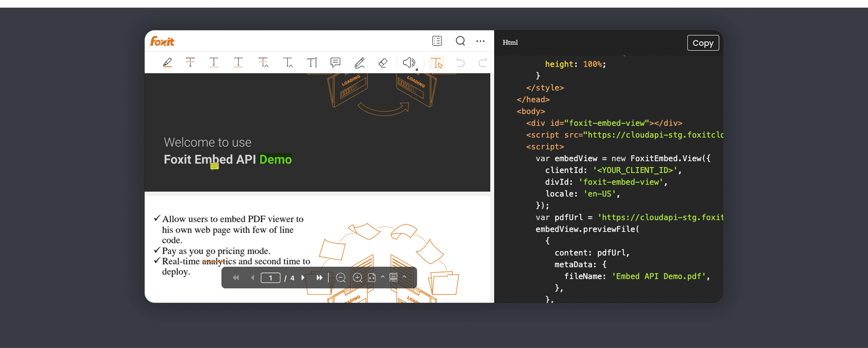
Task: Click the Undo arrow
Action: 460,63
